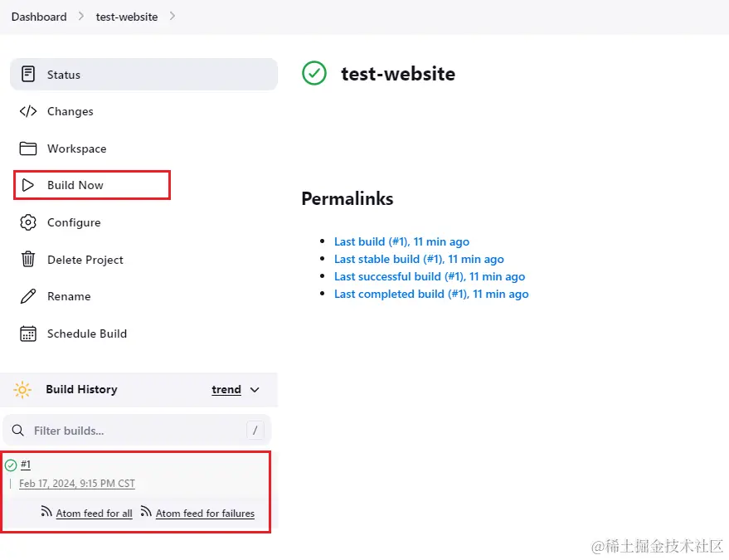Click the Status document icon
Viewport: 729px width, 560px height.
pos(28,75)
